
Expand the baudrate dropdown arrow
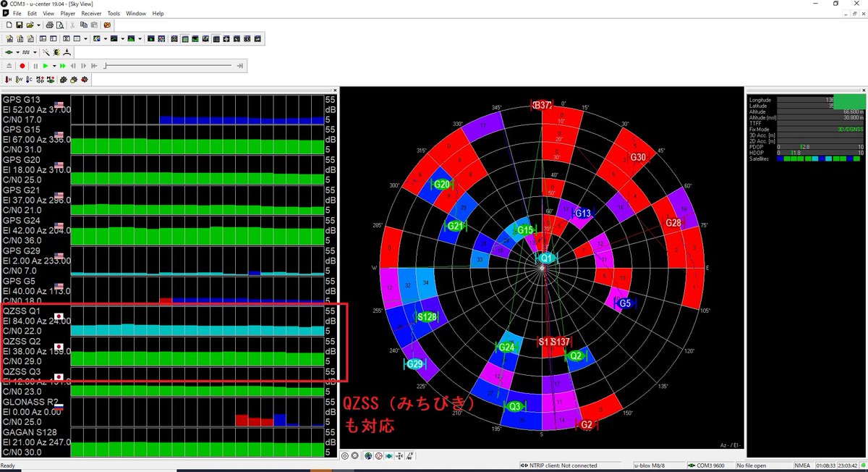tap(35, 52)
